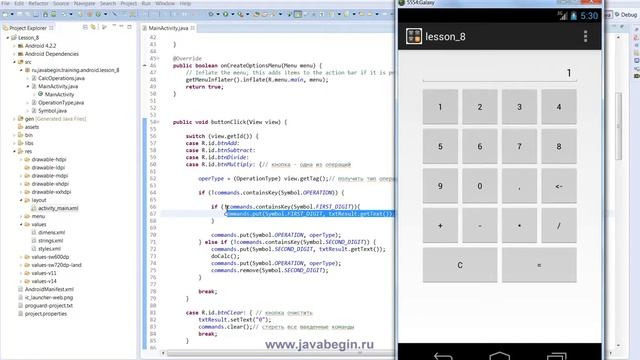This screenshot has width=640, height=360.
Task: Tap calculator digit 7 button
Action: [x=519, y=147]
